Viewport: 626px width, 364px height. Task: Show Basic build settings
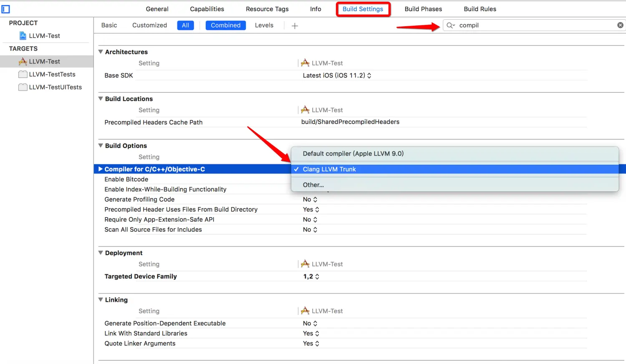(x=109, y=25)
